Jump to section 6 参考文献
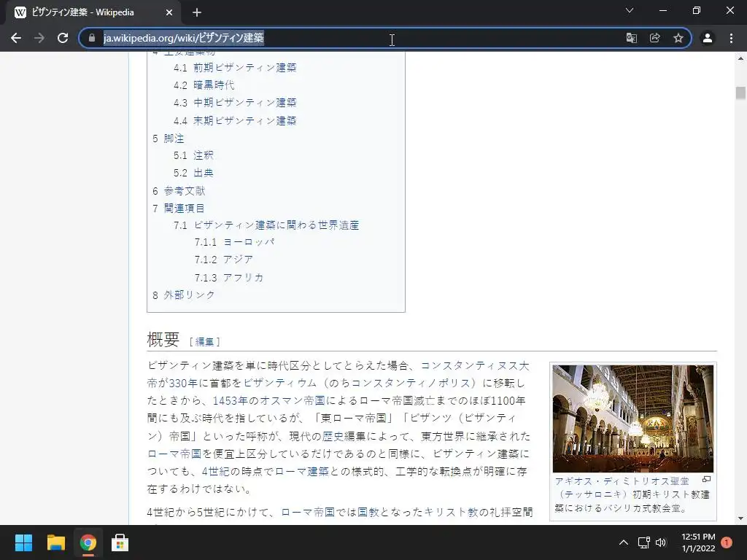Image resolution: width=747 pixels, height=560 pixels. click(x=179, y=191)
